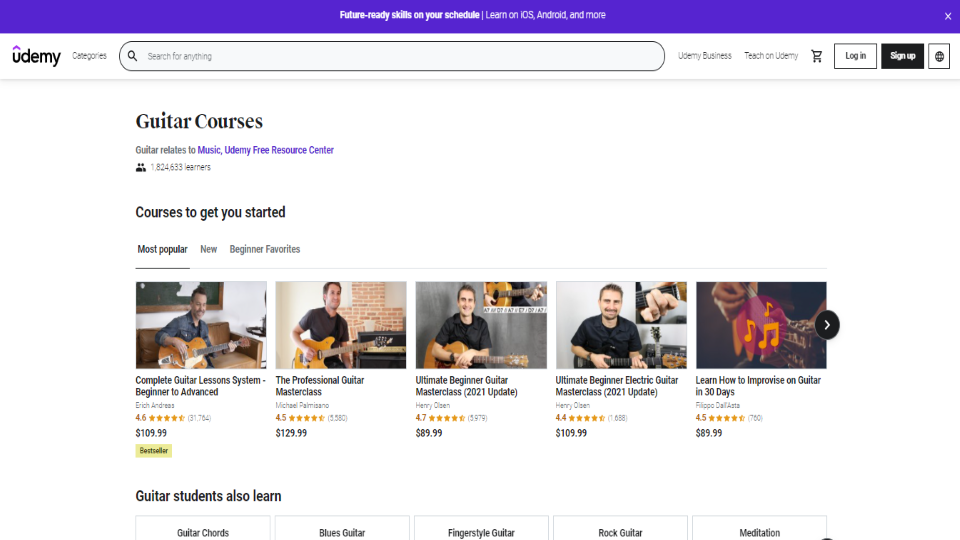Focus the Search for anything field
Screen dimensions: 960x540
[x=392, y=56]
